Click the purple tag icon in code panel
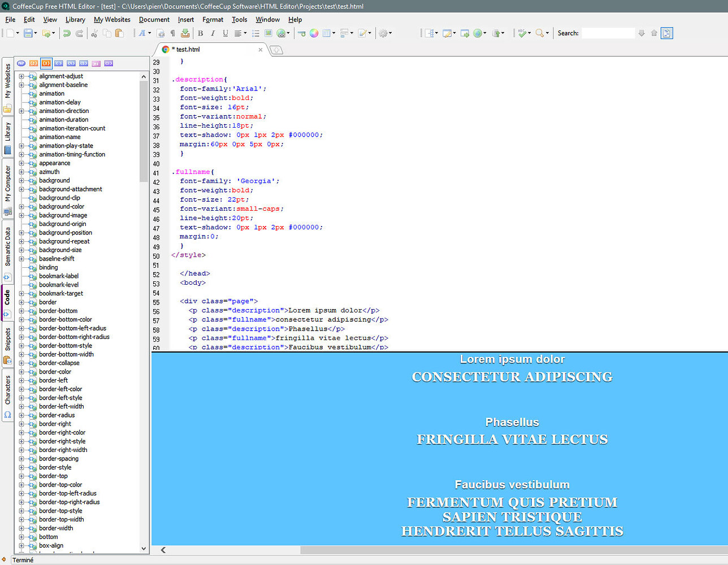The height and width of the screenshot is (565, 728). 109,63
